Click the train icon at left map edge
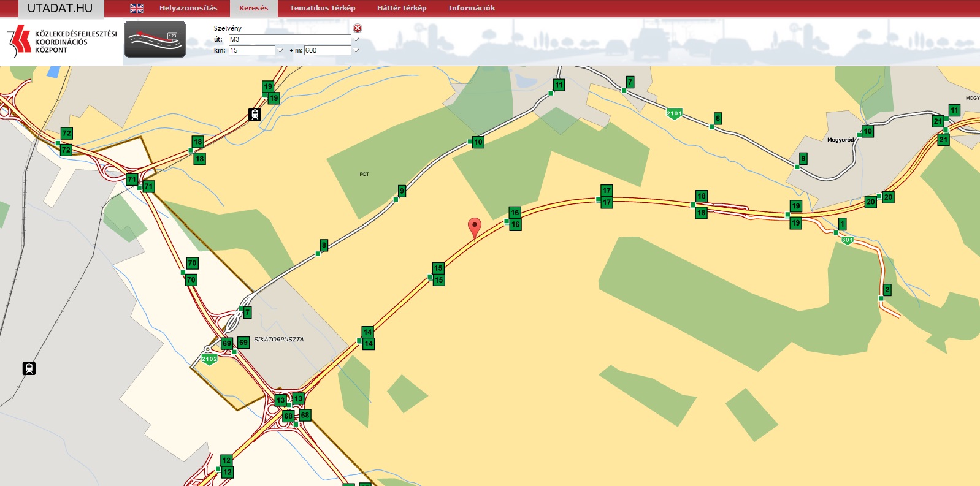The height and width of the screenshot is (486, 980). pos(29,368)
